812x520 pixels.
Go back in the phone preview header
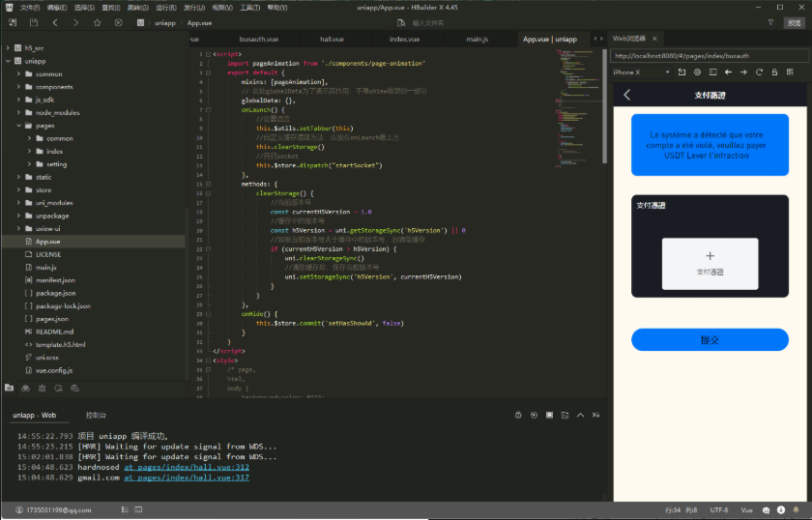(x=627, y=95)
